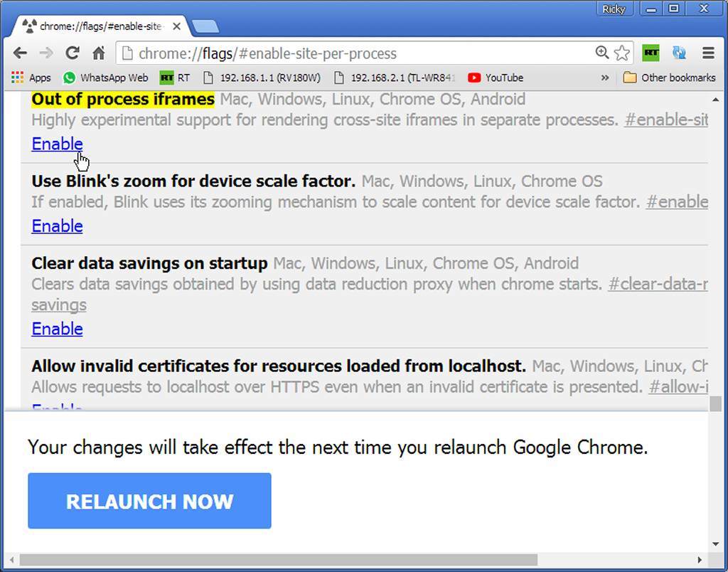This screenshot has width=728, height=572.
Task: Open Chrome's menu via hamburger icon
Action: tap(708, 53)
